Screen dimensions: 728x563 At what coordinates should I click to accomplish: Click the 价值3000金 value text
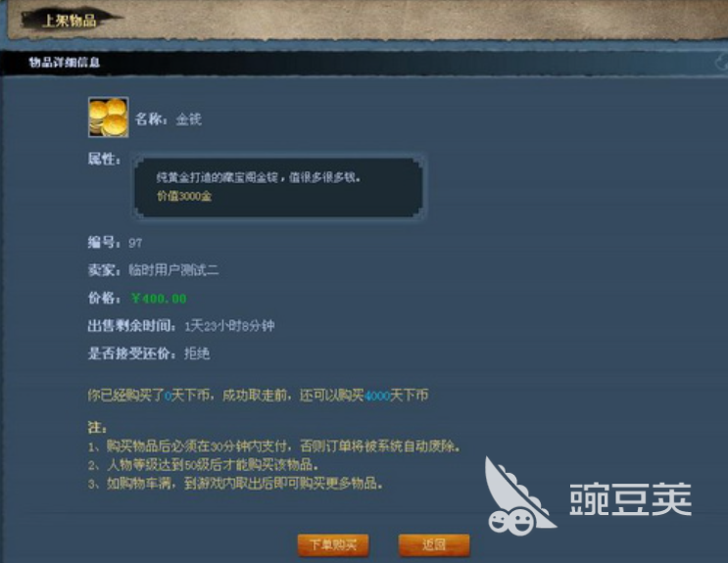[x=184, y=197]
